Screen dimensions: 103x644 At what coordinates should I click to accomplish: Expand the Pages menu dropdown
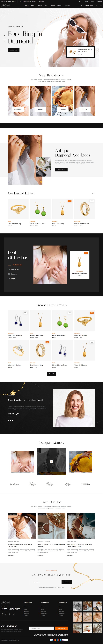point(40,5)
